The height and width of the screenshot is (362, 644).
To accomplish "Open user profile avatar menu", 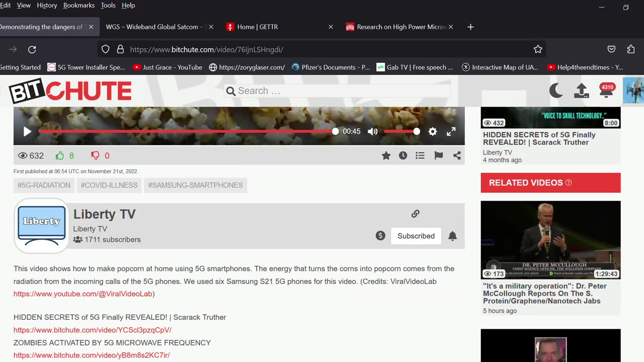I will [x=633, y=90].
